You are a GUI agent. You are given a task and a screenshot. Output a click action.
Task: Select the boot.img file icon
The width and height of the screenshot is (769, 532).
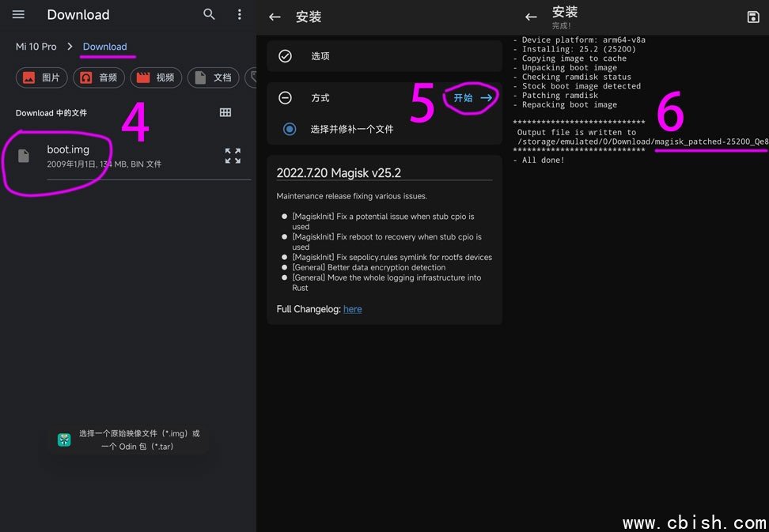coord(24,156)
